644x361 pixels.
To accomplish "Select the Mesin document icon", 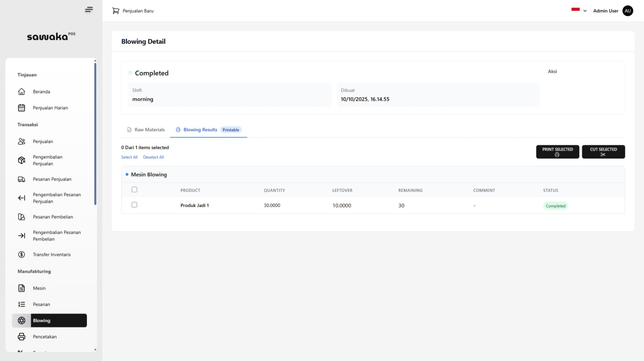I will pyautogui.click(x=22, y=288).
